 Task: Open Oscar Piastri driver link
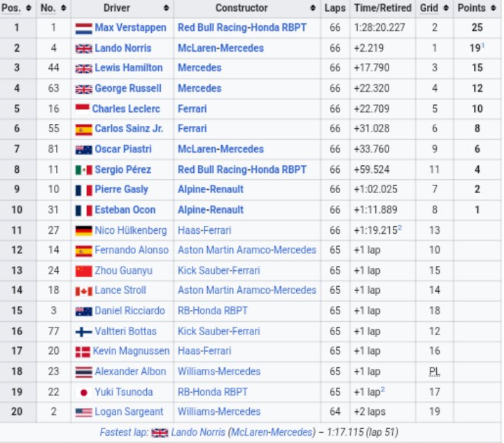click(123, 149)
